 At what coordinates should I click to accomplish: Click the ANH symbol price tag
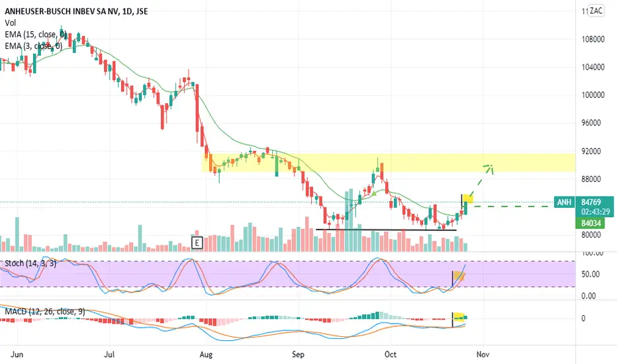(564, 203)
